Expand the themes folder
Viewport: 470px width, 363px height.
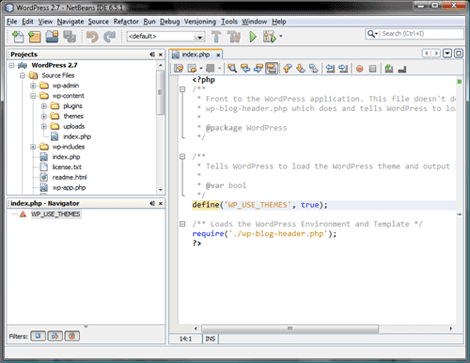point(44,116)
